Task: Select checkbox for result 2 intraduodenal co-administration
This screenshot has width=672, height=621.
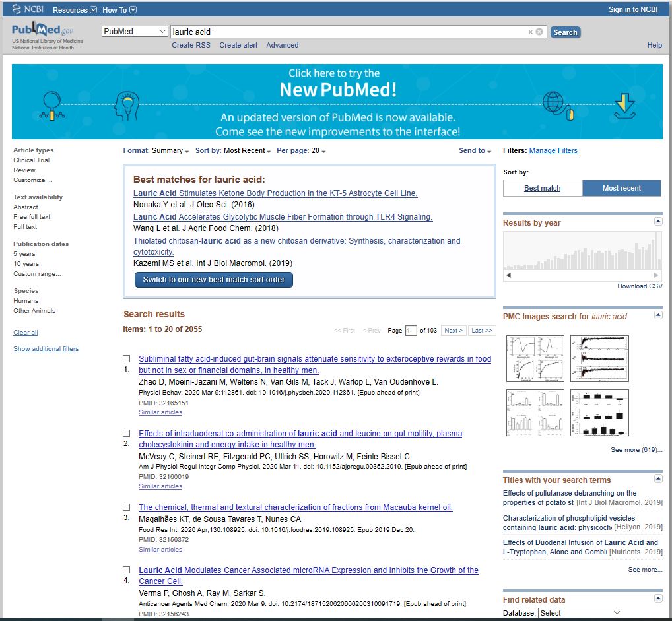Action: (x=127, y=434)
